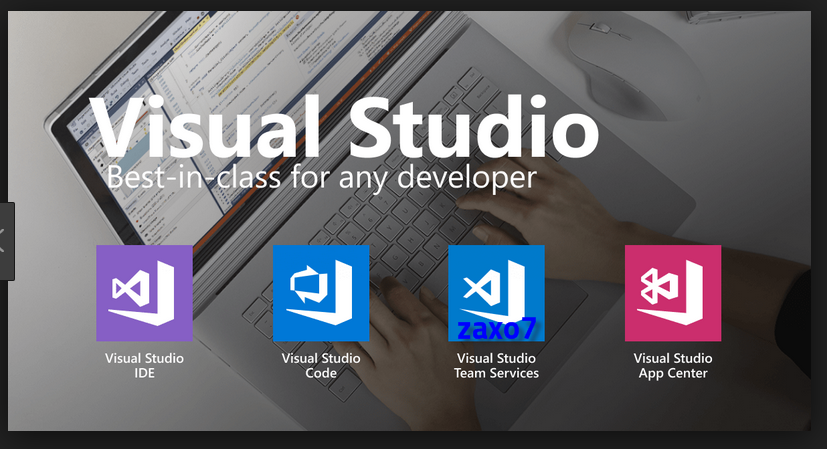
Task: Click the pink Visual Studio App Center icon
Action: coord(673,293)
